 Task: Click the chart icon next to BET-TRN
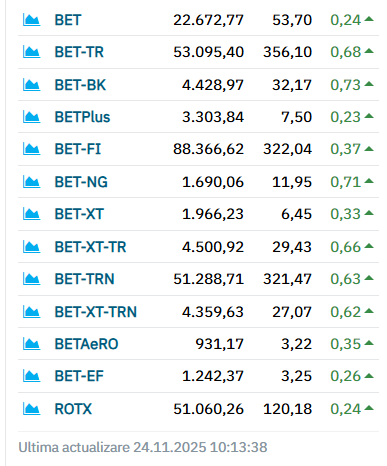tap(31, 279)
